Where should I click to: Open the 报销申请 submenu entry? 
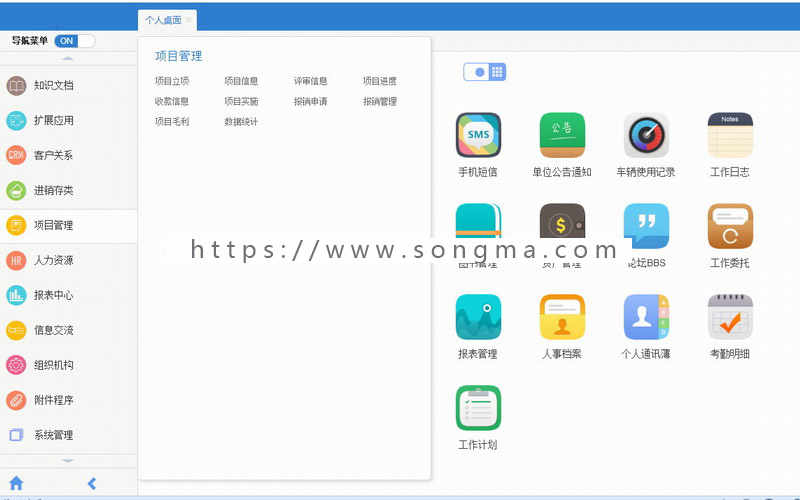point(311,102)
